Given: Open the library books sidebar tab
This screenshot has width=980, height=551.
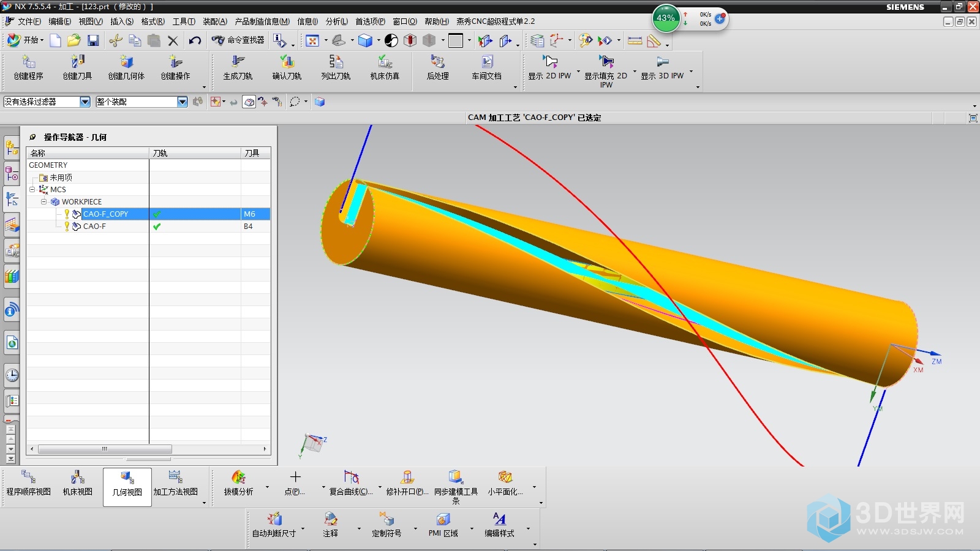Looking at the screenshot, I should pos(12,276).
